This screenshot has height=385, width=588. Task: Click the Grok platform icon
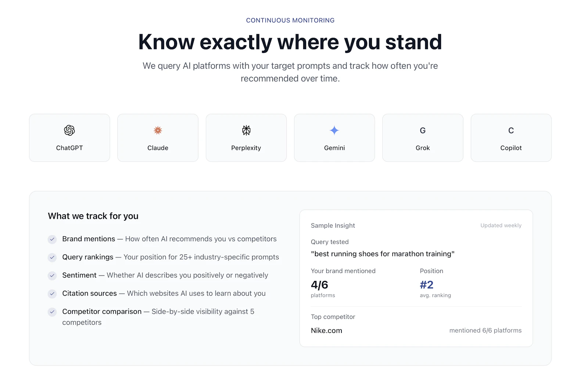[x=423, y=130]
